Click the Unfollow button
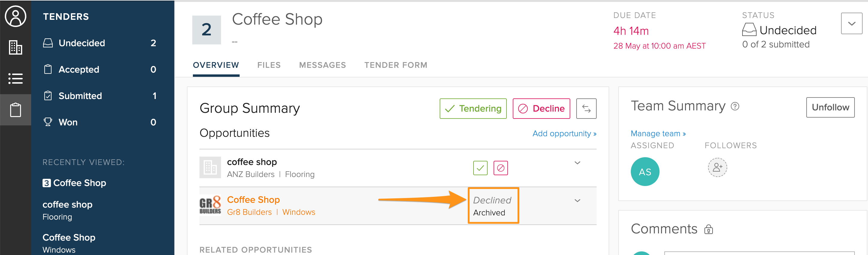Viewport: 868px width, 255px height. [830, 108]
